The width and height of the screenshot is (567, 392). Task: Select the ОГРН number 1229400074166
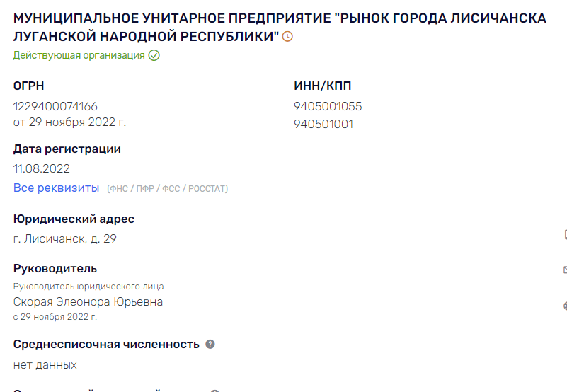55,107
